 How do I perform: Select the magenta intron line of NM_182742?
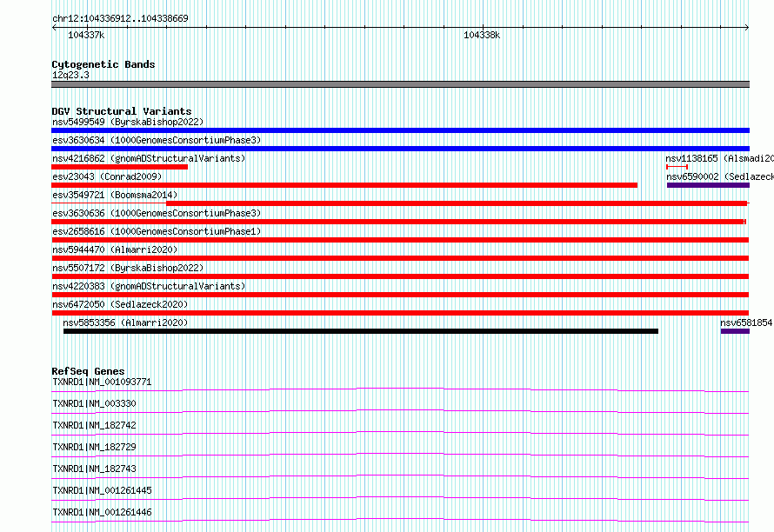pyautogui.click(x=400, y=433)
